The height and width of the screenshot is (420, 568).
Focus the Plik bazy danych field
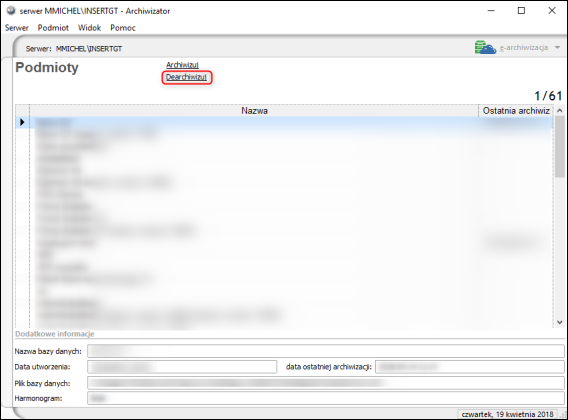pos(326,383)
